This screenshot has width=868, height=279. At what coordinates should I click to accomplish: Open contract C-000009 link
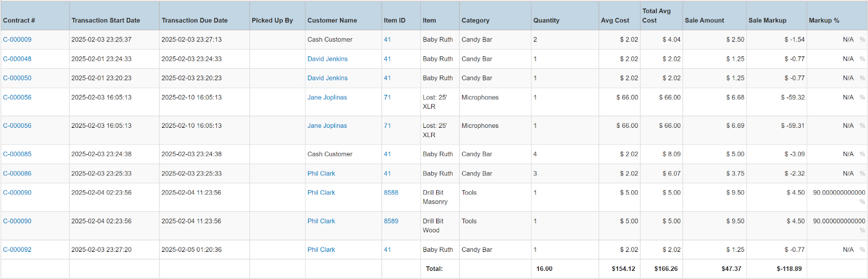(x=17, y=40)
